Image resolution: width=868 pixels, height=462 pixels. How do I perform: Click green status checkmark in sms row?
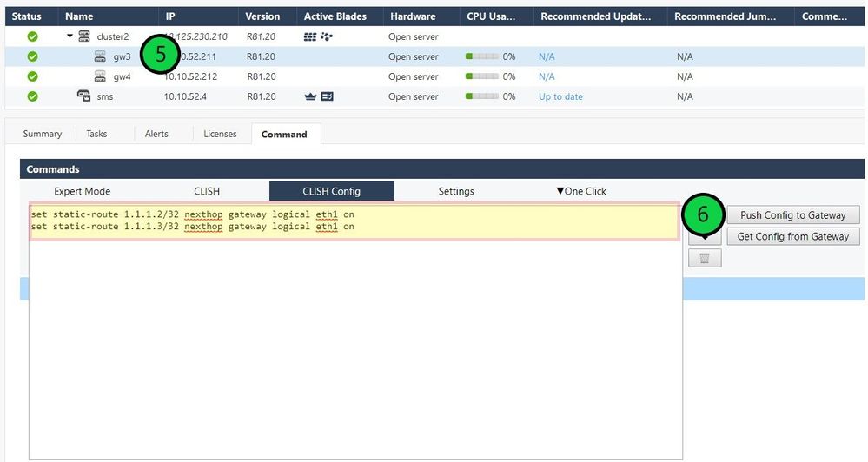(x=33, y=96)
